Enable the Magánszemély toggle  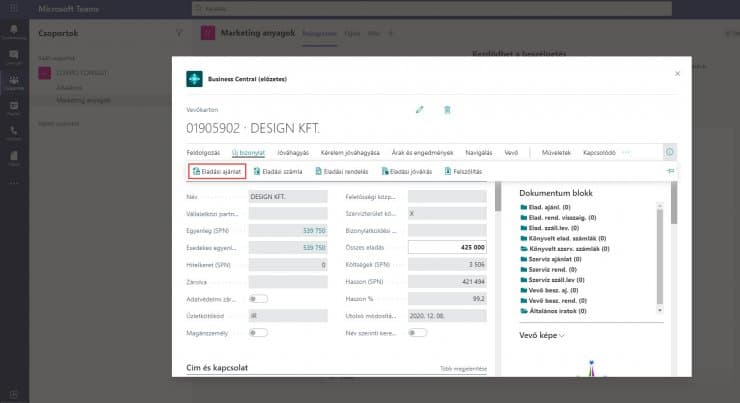(258, 331)
